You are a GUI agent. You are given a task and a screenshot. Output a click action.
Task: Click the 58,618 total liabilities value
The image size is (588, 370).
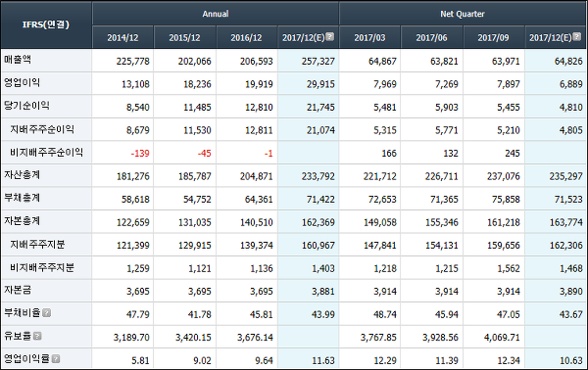tap(135, 200)
